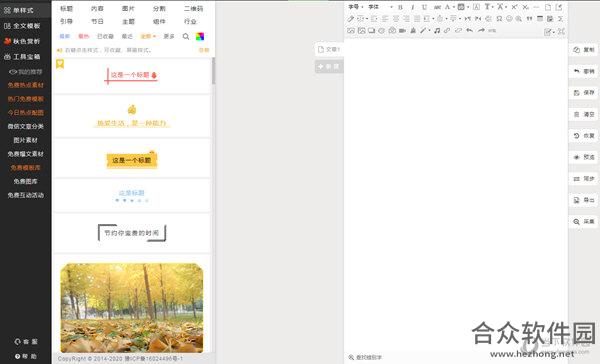Open the 行业 style category

(x=190, y=21)
